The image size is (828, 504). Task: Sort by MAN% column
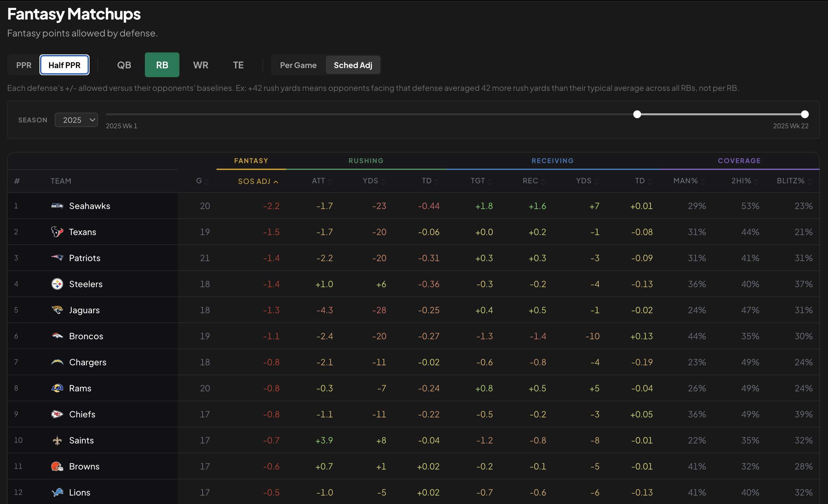coord(689,181)
